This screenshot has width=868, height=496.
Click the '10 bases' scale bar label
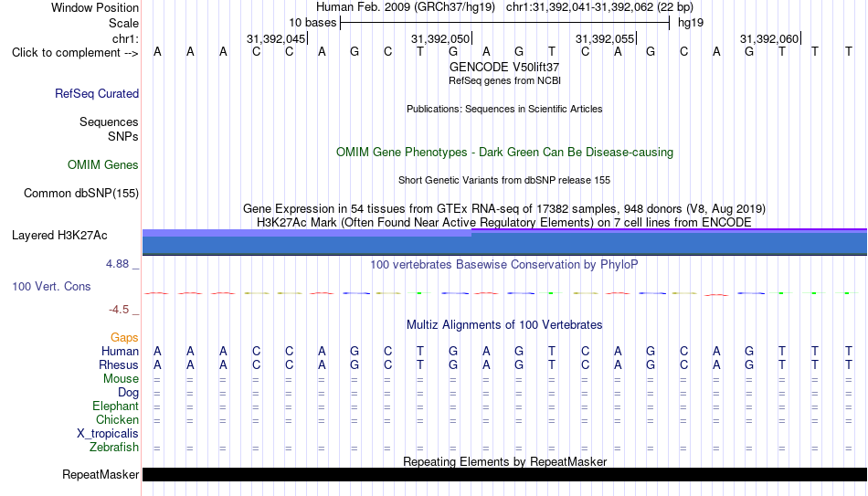312,23
